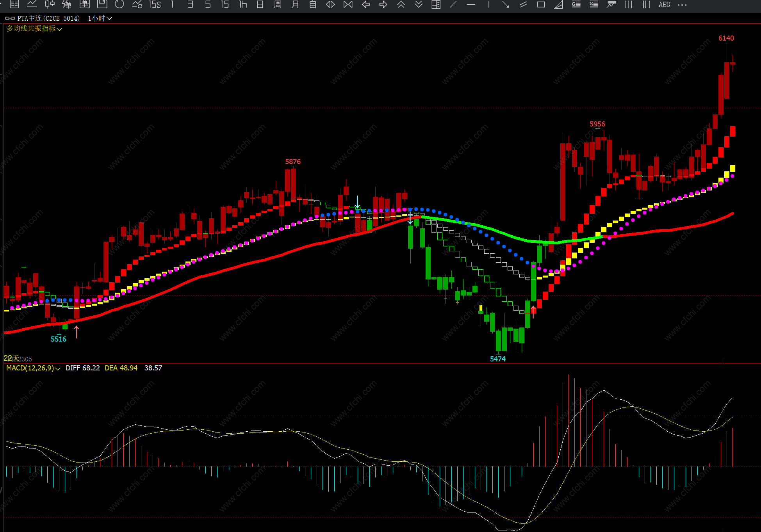Toggle the candlestick chart type icon
Viewport: 761px width, 532px height.
(50, 5)
